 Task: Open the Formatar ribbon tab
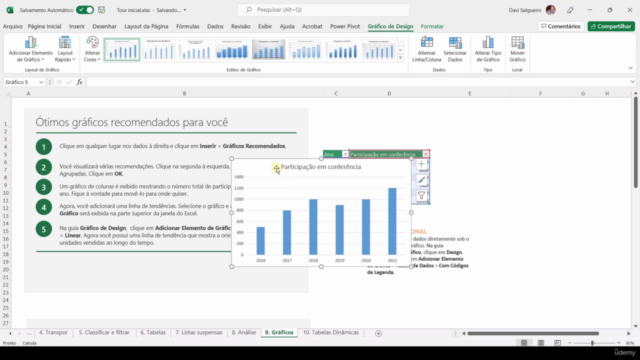tap(432, 26)
